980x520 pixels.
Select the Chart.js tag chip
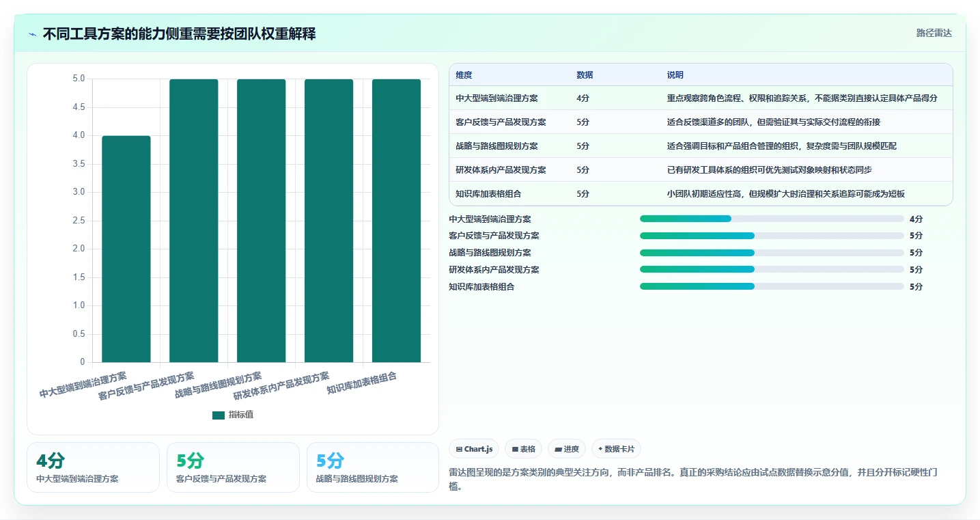click(474, 449)
